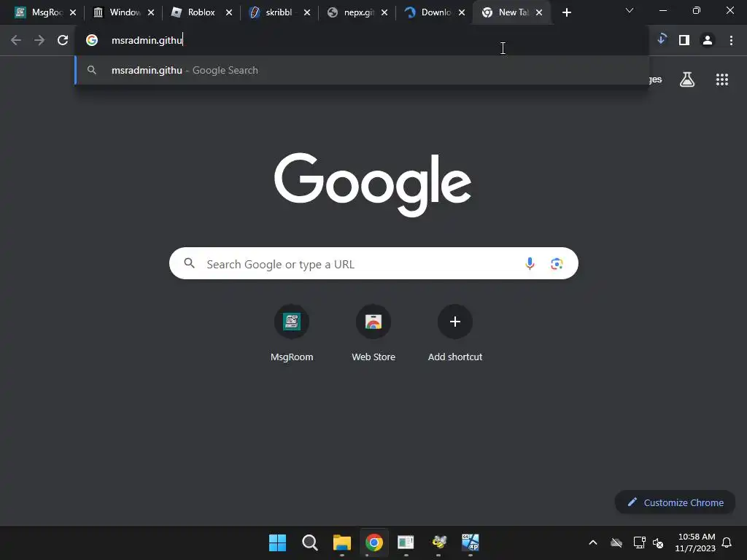This screenshot has height=560, width=747.
Task: Open the Chrome profile icon
Action: (x=708, y=41)
